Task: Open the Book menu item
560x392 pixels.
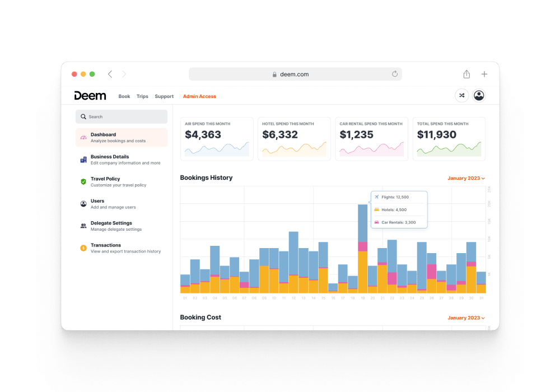Action: pyautogui.click(x=124, y=96)
